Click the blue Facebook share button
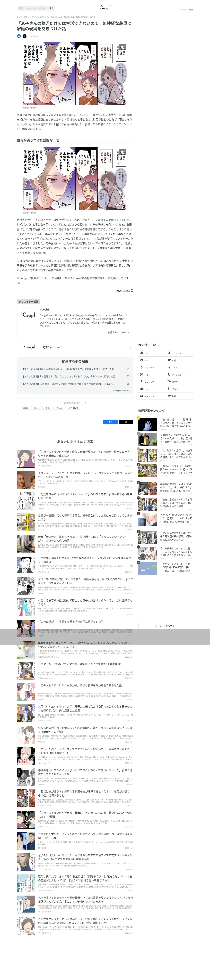The image size is (210, 980). click(111, 422)
